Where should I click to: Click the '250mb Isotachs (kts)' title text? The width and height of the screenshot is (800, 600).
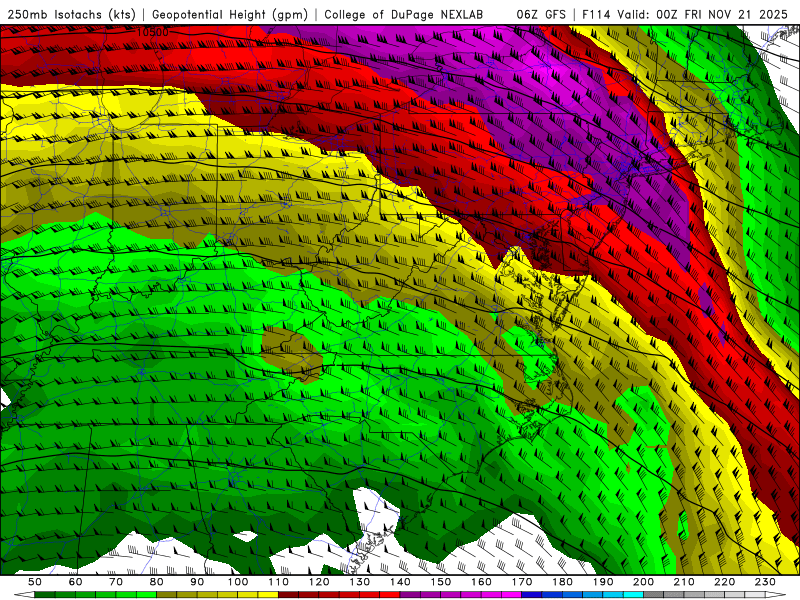tap(72, 14)
